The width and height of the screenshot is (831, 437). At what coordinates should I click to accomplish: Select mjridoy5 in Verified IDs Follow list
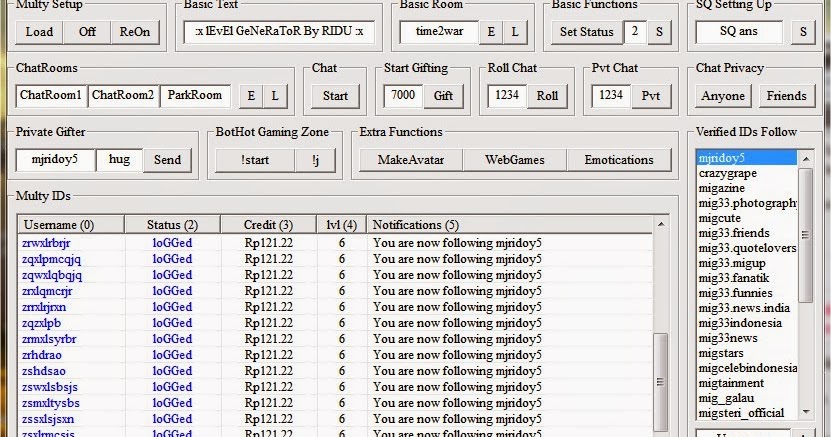[x=747, y=158]
